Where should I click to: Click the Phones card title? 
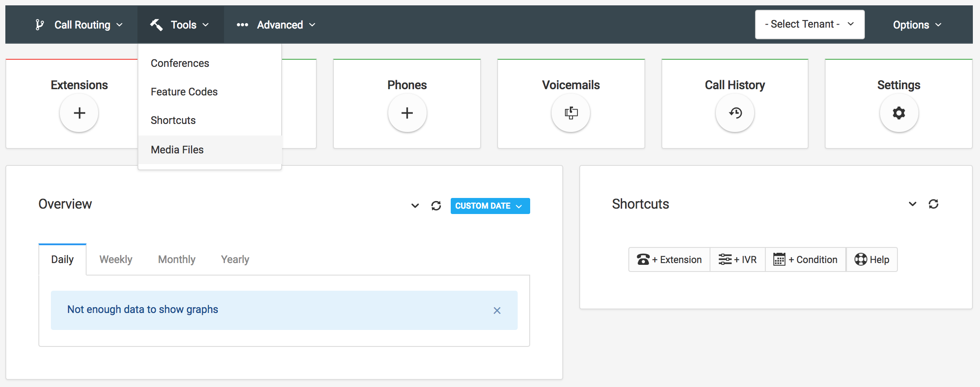click(x=407, y=85)
